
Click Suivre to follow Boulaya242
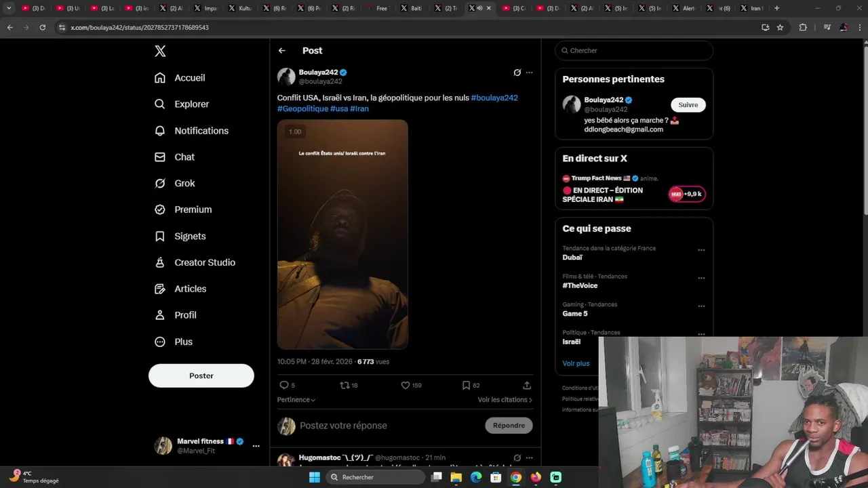(x=688, y=105)
